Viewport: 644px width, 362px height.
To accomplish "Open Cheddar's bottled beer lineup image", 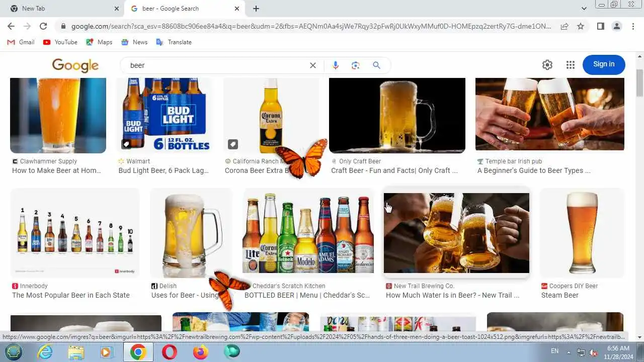I will (x=308, y=233).
